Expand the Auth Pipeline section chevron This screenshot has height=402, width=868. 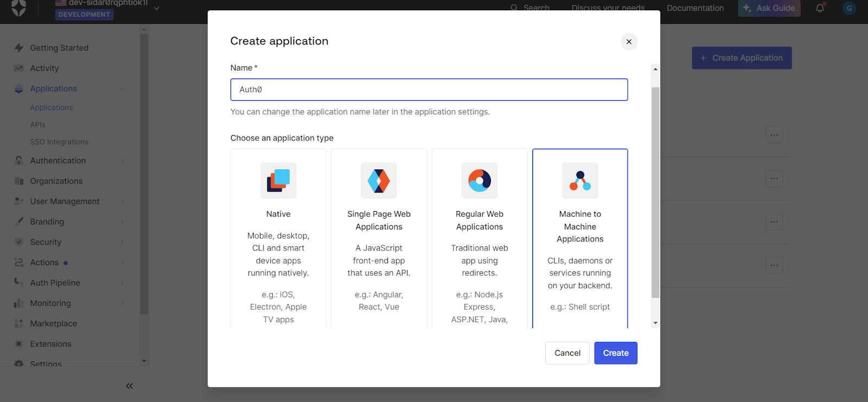tap(122, 283)
